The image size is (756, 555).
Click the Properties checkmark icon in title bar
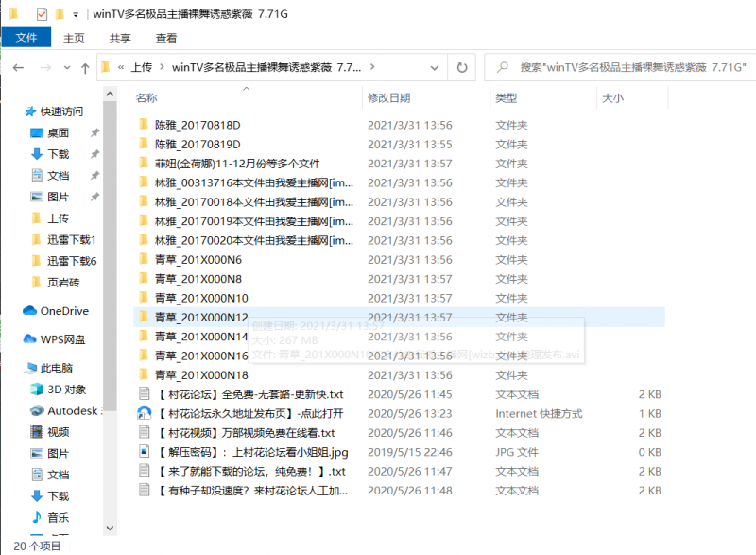coord(41,14)
